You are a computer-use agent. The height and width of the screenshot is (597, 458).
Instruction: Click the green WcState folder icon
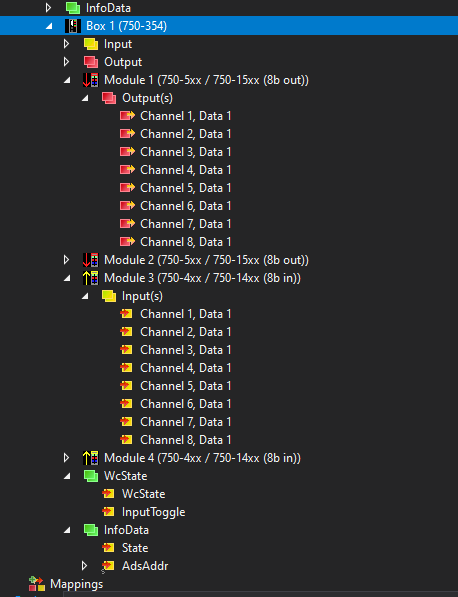point(91,476)
